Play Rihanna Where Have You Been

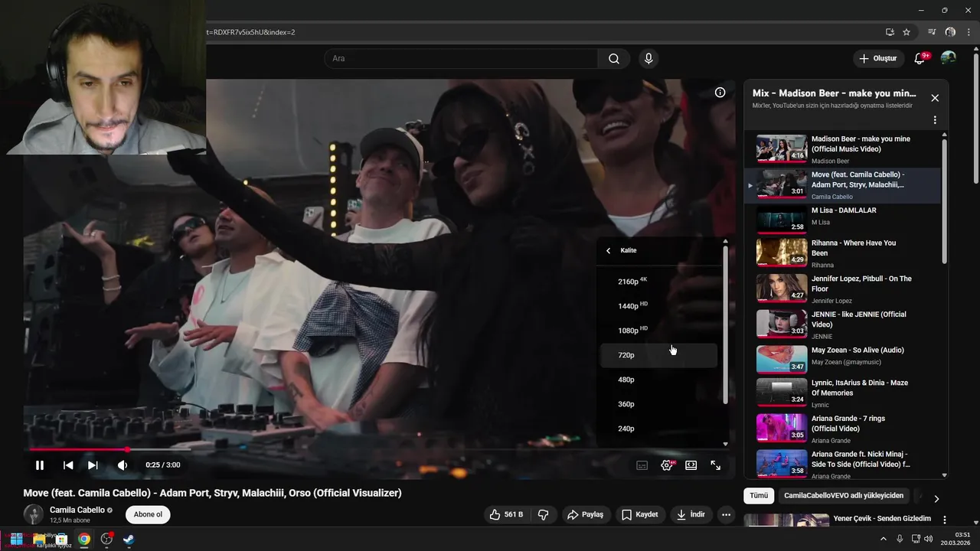click(842, 253)
